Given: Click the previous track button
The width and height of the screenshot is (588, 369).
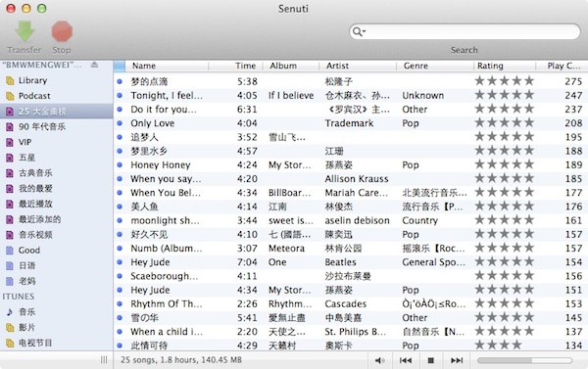Looking at the screenshot, I should (x=406, y=360).
